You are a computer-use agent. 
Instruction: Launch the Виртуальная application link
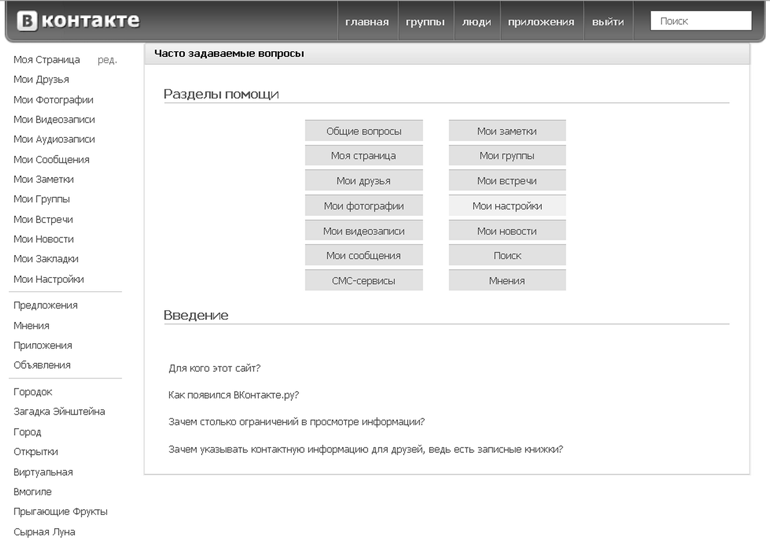tap(43, 472)
